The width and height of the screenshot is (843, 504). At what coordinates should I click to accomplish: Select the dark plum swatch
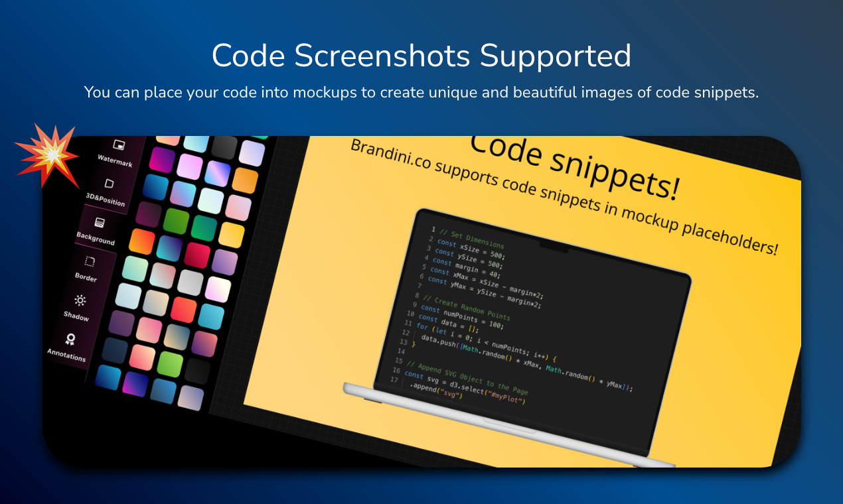click(149, 214)
